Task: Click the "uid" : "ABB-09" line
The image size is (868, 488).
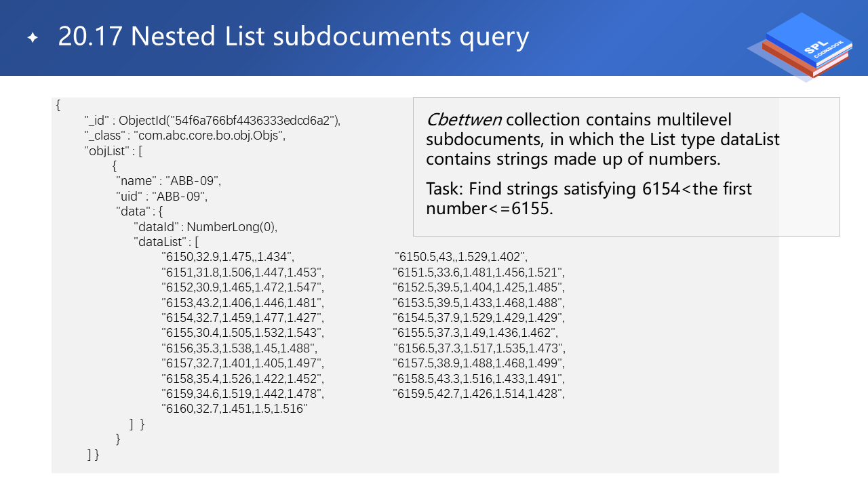Action: pyautogui.click(x=161, y=196)
